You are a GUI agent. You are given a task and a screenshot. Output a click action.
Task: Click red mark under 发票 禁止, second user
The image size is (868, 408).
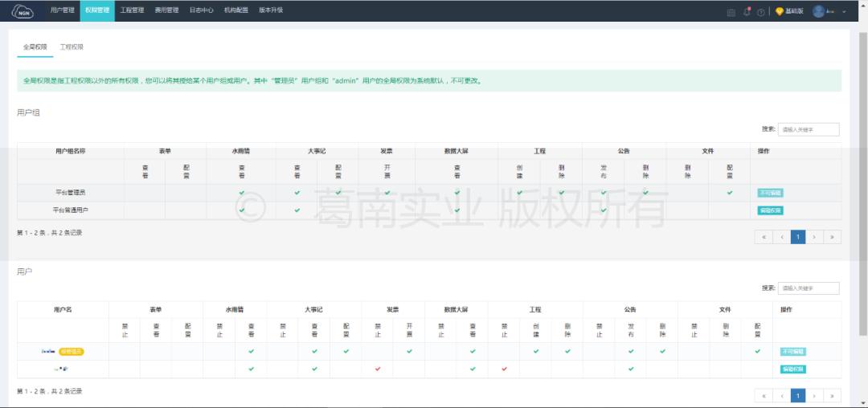click(378, 369)
